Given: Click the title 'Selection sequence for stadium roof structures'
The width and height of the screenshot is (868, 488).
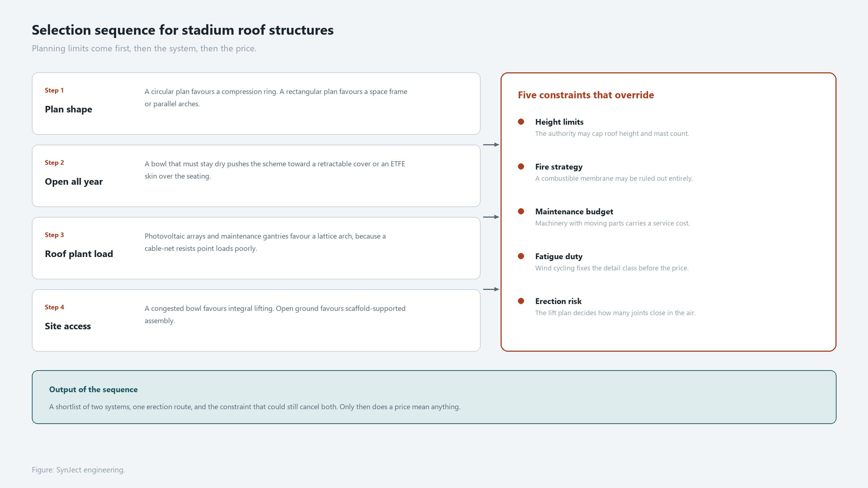Looking at the screenshot, I should 183,30.
